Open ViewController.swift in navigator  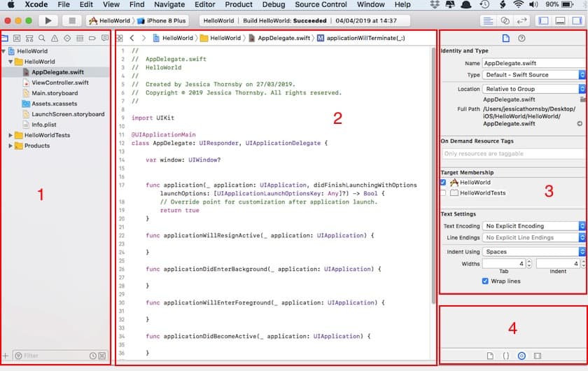tap(56, 83)
